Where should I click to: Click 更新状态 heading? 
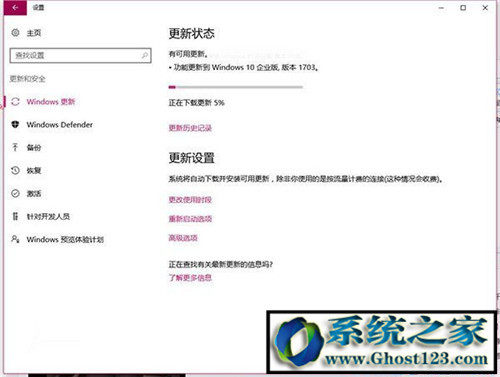(x=191, y=33)
